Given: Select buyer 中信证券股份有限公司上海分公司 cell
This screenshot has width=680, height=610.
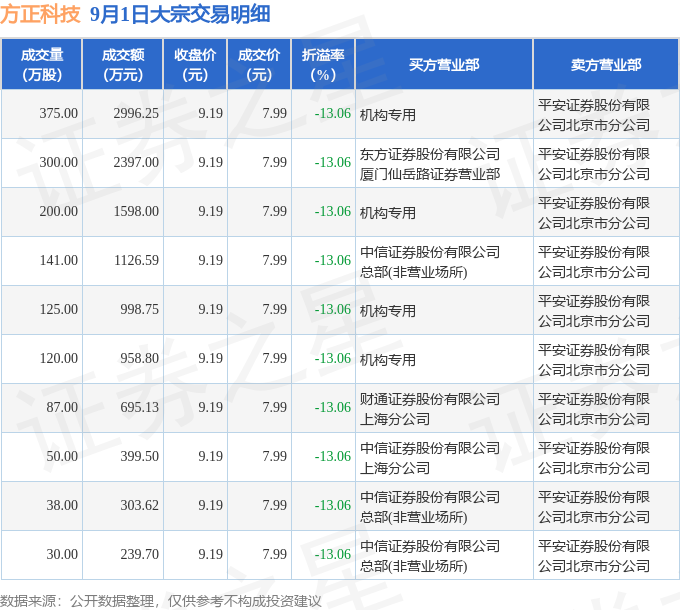Looking at the screenshot, I should 430,457.
